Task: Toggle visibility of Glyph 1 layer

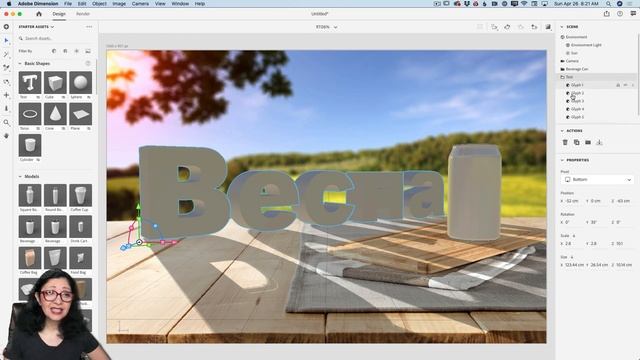Action: [625, 85]
